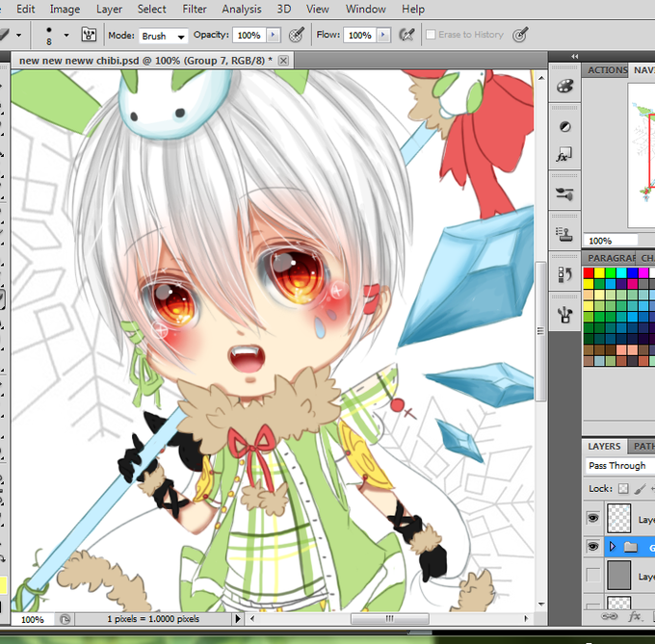This screenshot has height=644, width=655.
Task: Pick the red swatch in the top row
Action: [x=589, y=273]
